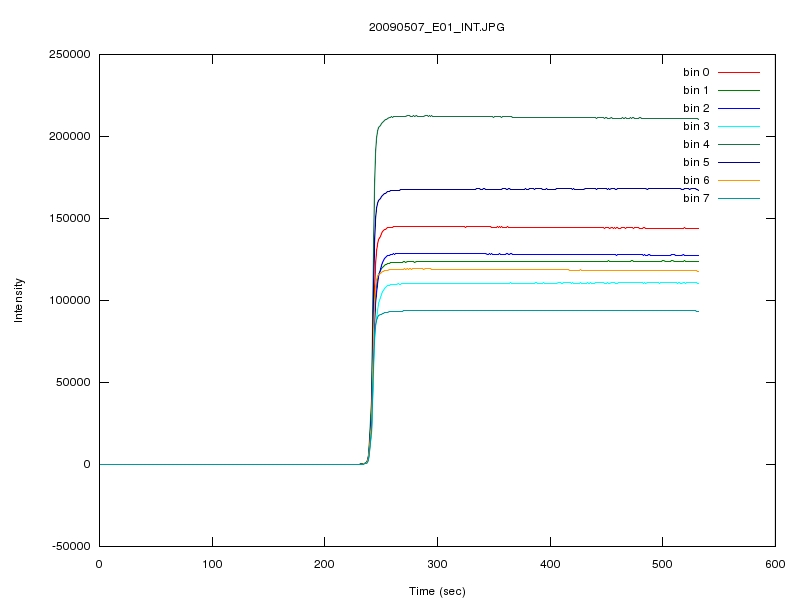Click the y-axis tick label 200000
This screenshot has height=600, width=800.
[x=69, y=136]
